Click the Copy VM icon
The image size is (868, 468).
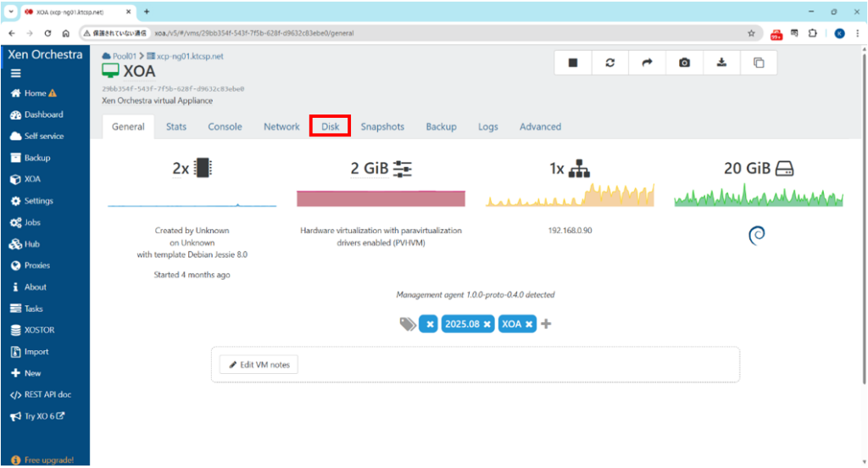coord(759,63)
